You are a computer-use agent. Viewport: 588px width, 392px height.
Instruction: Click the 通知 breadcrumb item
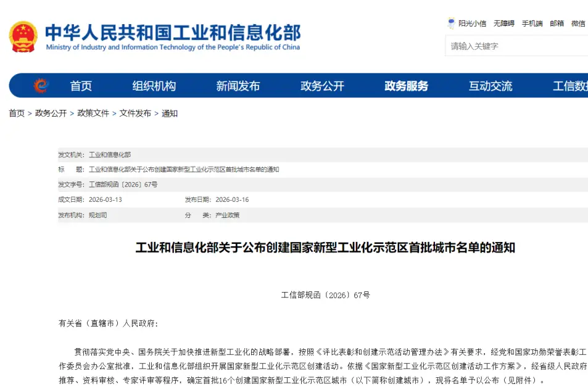[170, 114]
